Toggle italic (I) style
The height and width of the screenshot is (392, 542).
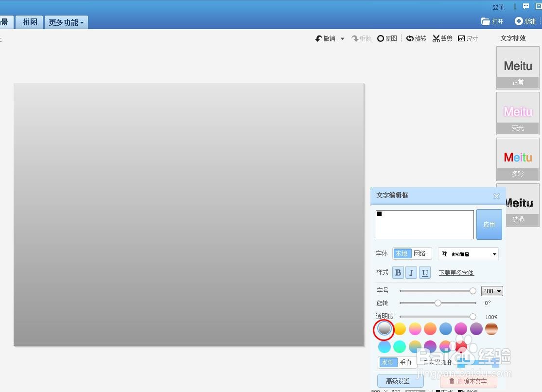point(411,273)
